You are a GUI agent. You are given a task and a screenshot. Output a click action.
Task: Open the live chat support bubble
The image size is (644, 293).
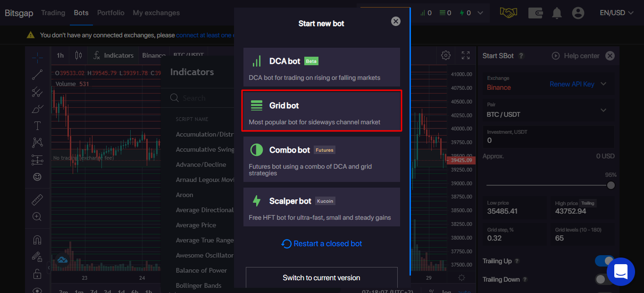[x=620, y=272]
